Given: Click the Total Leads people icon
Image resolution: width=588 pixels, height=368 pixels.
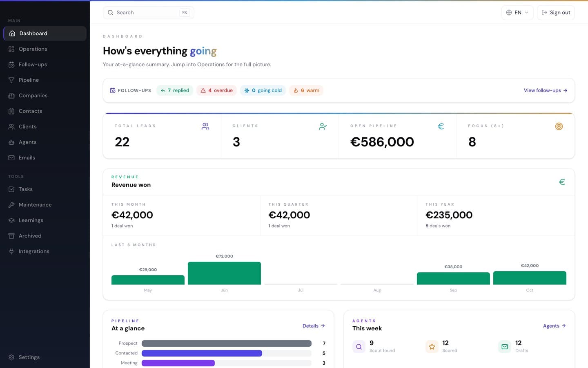Looking at the screenshot, I should (x=205, y=126).
